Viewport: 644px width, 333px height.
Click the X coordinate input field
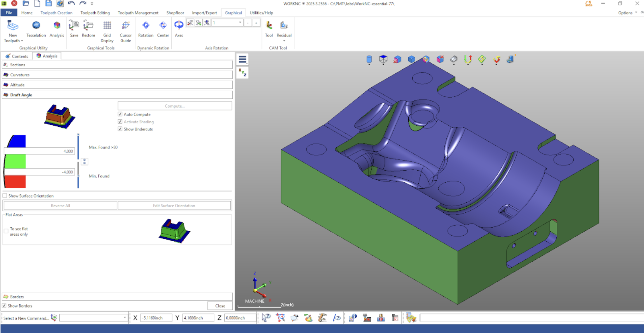tap(156, 318)
